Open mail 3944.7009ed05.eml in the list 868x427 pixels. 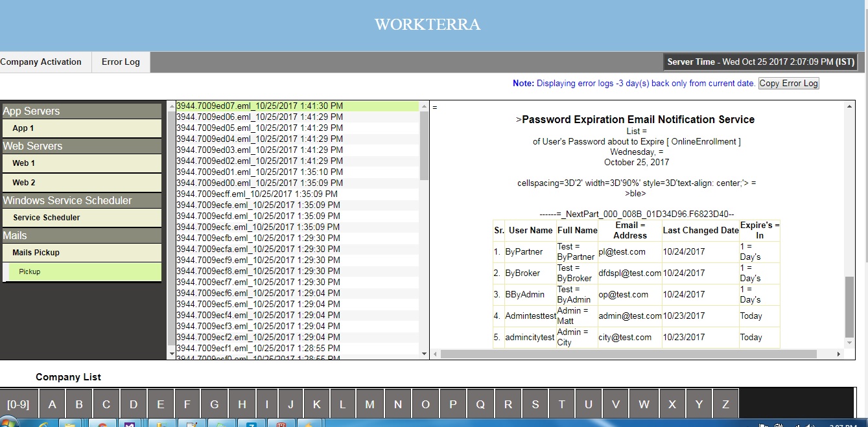tap(298, 128)
